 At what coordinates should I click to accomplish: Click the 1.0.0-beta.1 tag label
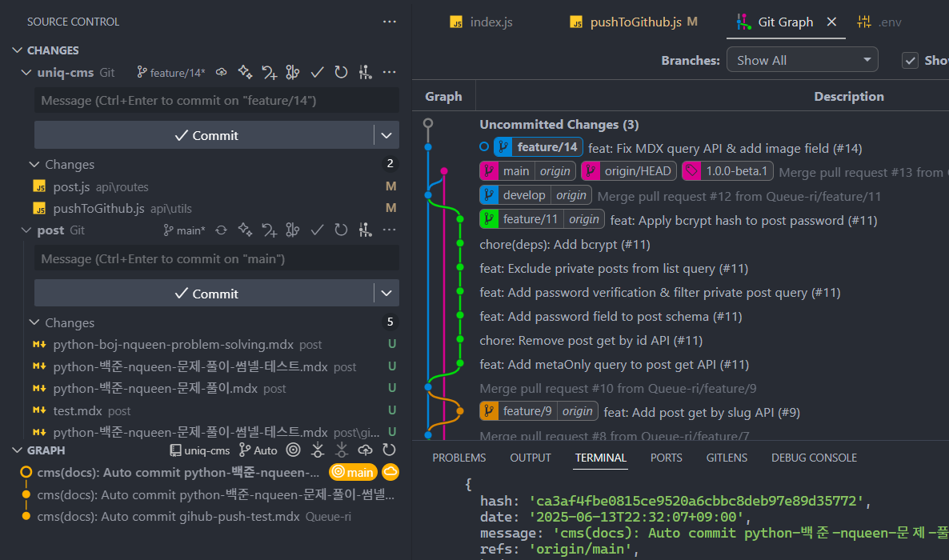coord(727,171)
